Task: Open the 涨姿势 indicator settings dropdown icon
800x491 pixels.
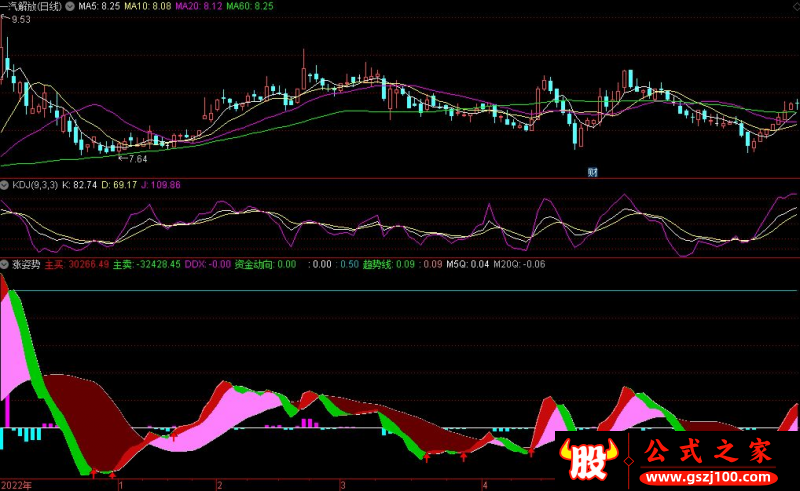Action: (5, 264)
